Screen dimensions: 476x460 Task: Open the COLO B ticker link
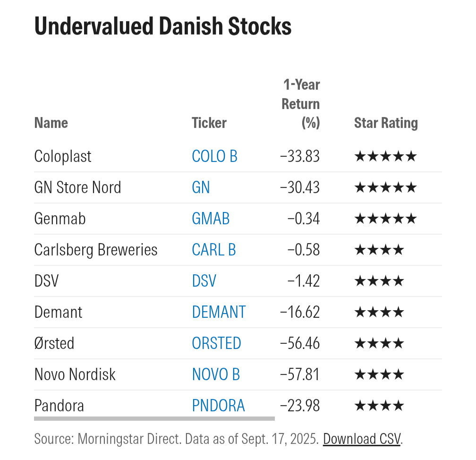(x=214, y=156)
